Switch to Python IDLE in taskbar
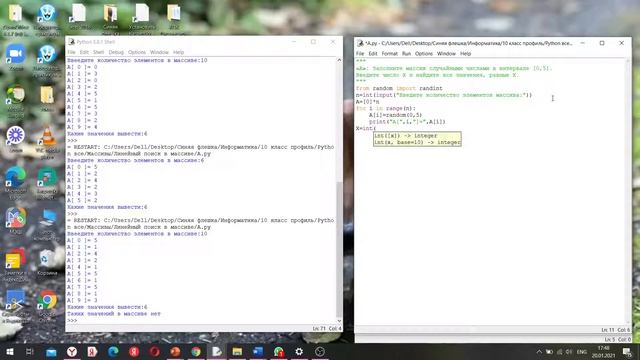 [217, 351]
